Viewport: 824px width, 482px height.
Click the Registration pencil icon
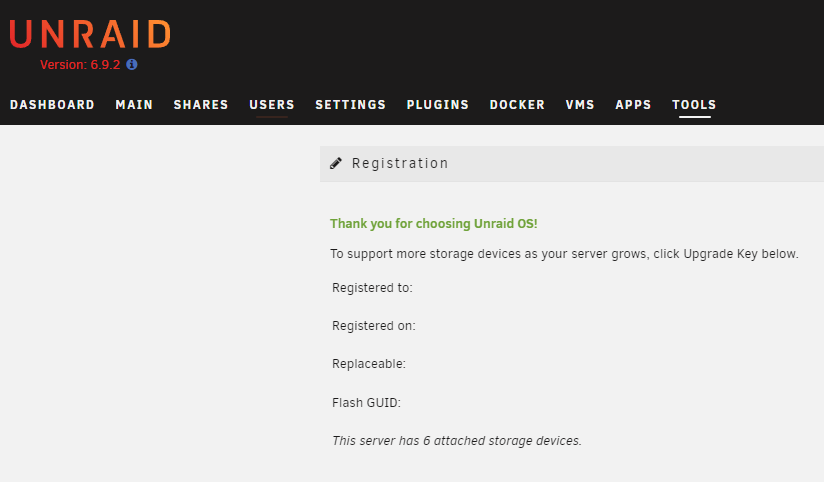336,163
